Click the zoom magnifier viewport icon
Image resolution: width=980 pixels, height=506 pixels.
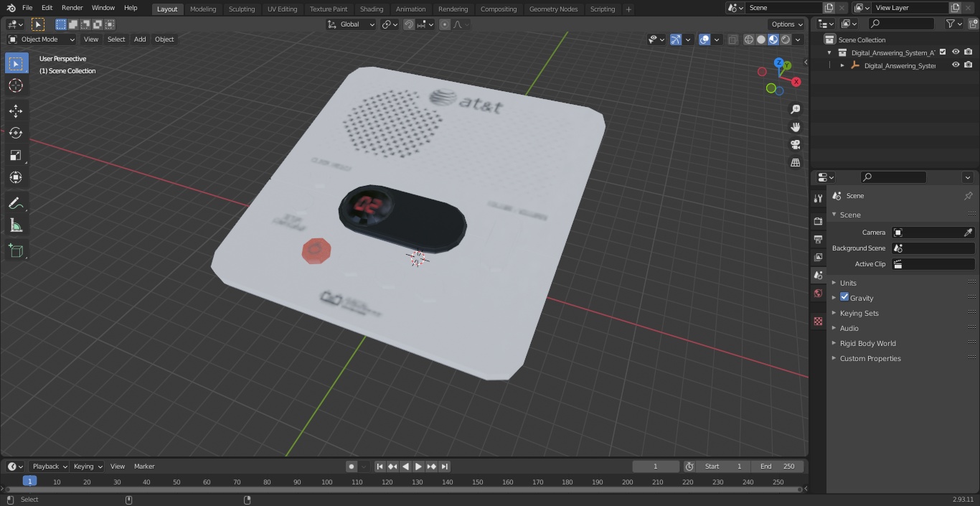coord(795,109)
